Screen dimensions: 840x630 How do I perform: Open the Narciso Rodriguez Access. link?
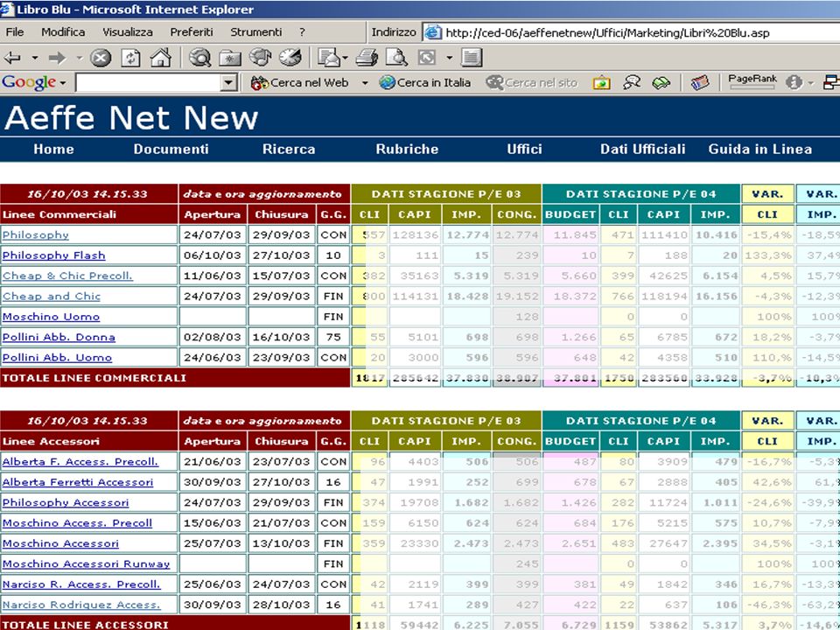[x=81, y=605]
